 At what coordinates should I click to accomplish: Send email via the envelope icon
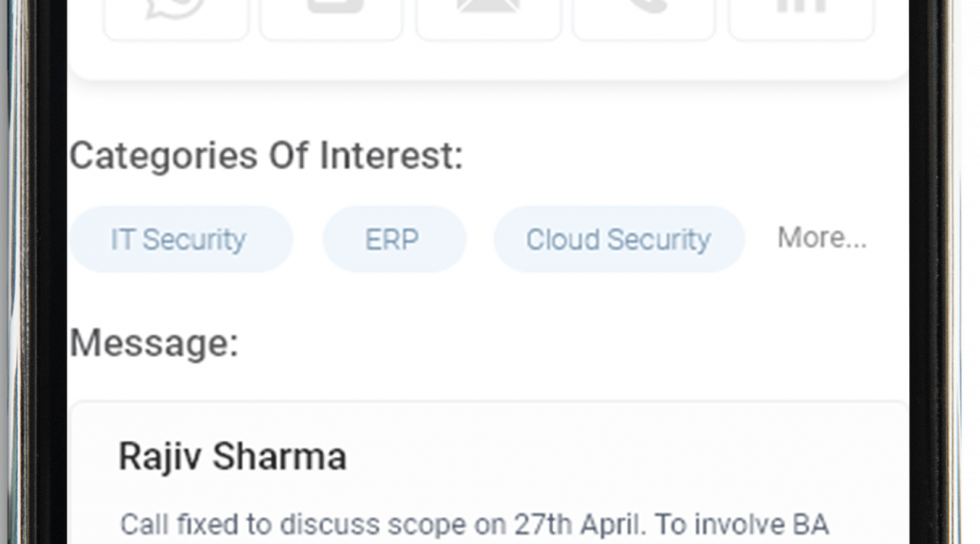click(488, 19)
